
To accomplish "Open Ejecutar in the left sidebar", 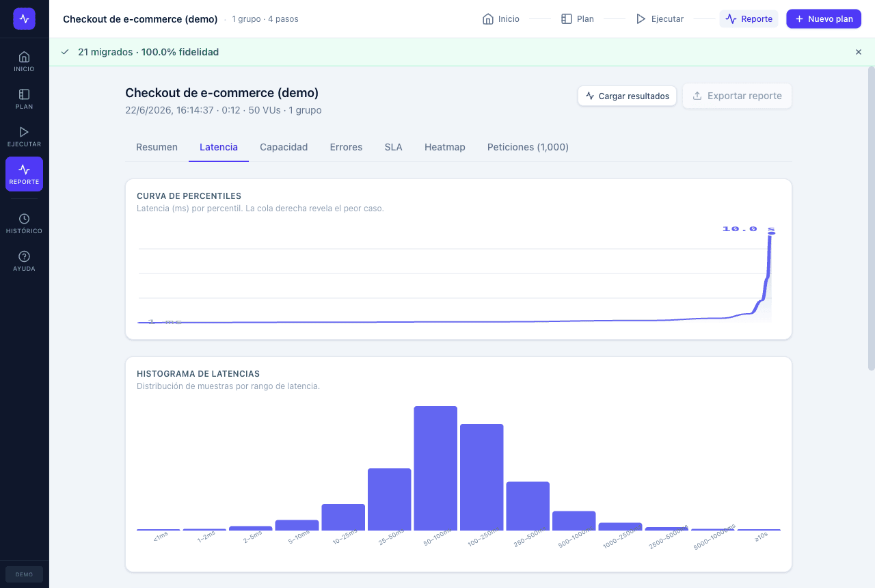I will pos(24,137).
